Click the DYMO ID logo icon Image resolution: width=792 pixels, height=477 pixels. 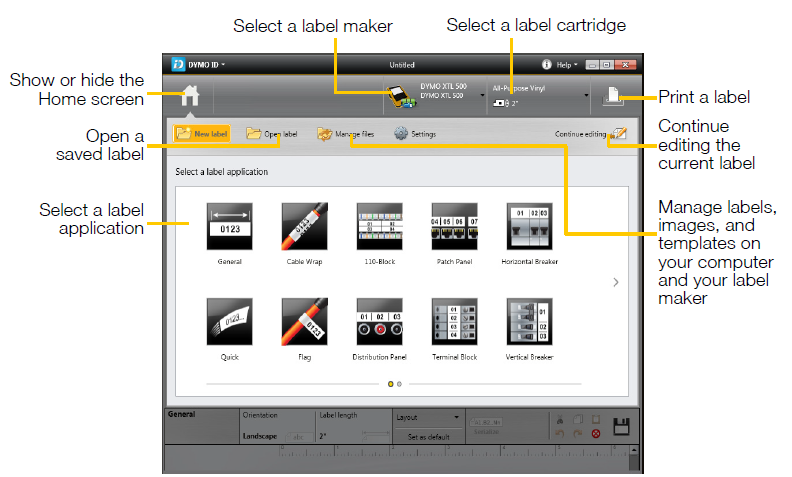178,65
